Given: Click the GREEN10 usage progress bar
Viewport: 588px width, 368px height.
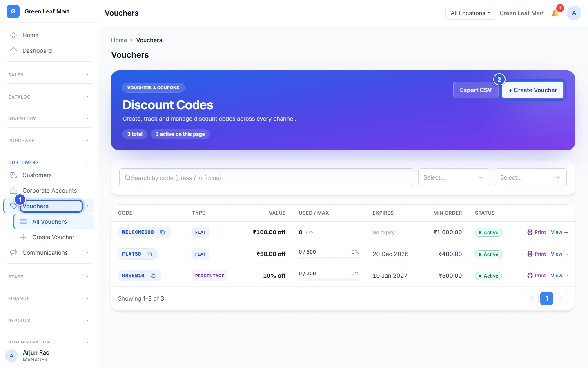Looking at the screenshot, I should [x=329, y=279].
